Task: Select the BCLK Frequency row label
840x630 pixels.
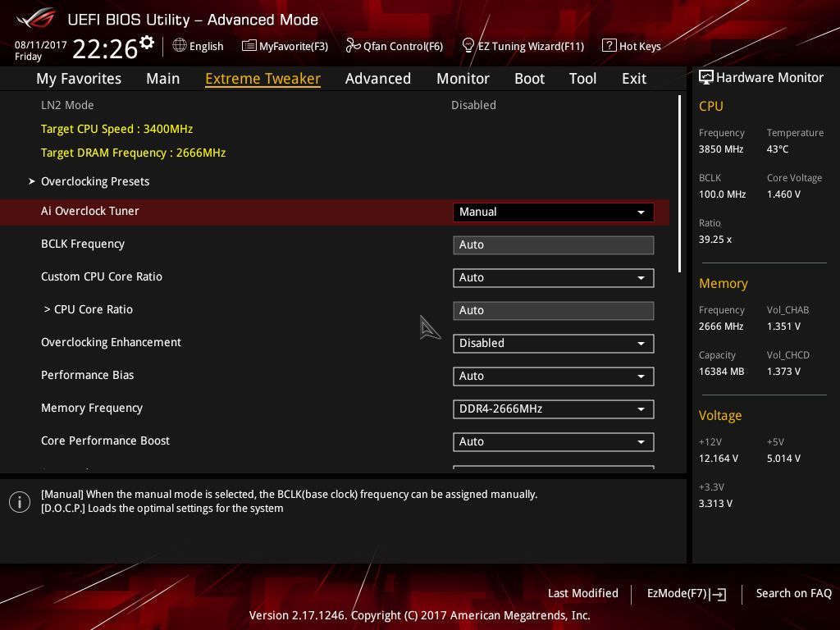Action: click(x=83, y=244)
